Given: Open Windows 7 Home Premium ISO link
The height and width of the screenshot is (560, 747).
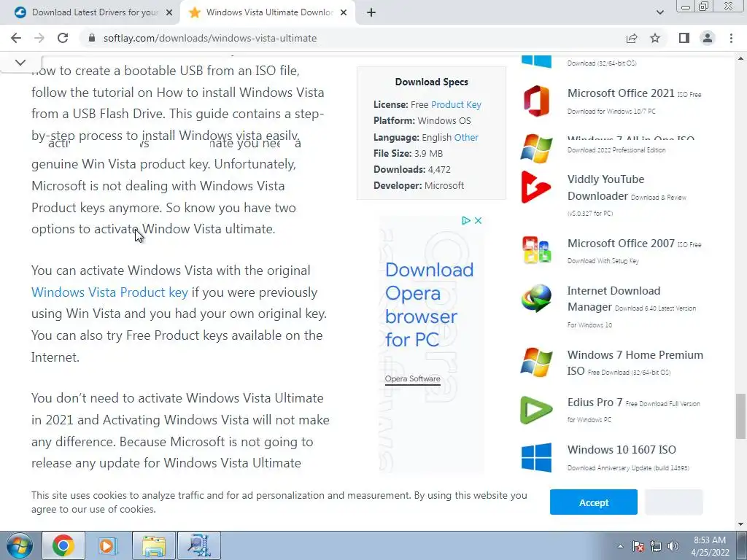Looking at the screenshot, I should coord(635,362).
